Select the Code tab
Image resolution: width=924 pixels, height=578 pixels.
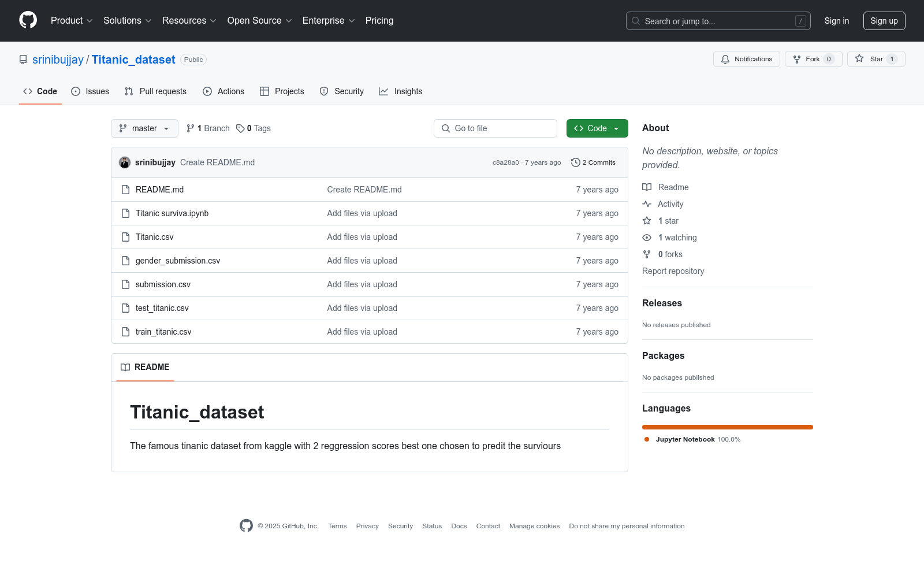pos(40,91)
